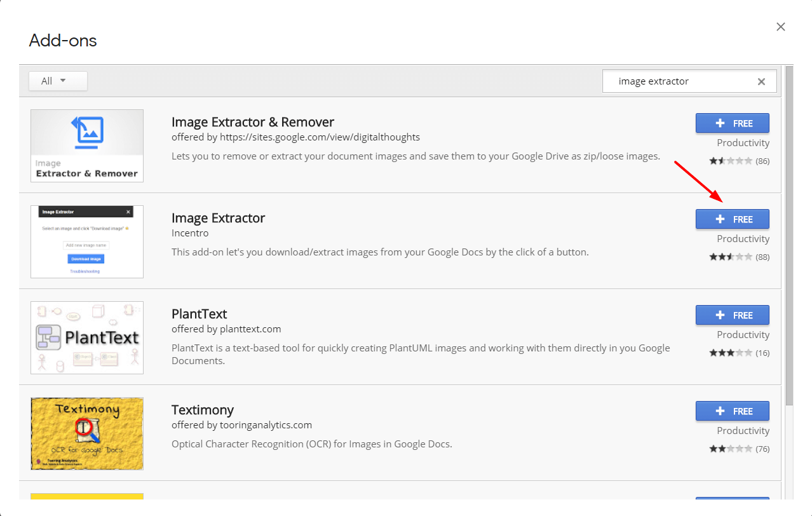Open the All category filter dropdown
Screen dimensions: 812x516
pyautogui.click(x=58, y=81)
